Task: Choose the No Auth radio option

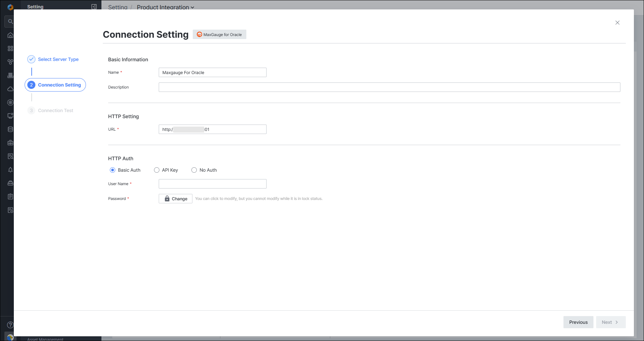Action: 194,170
